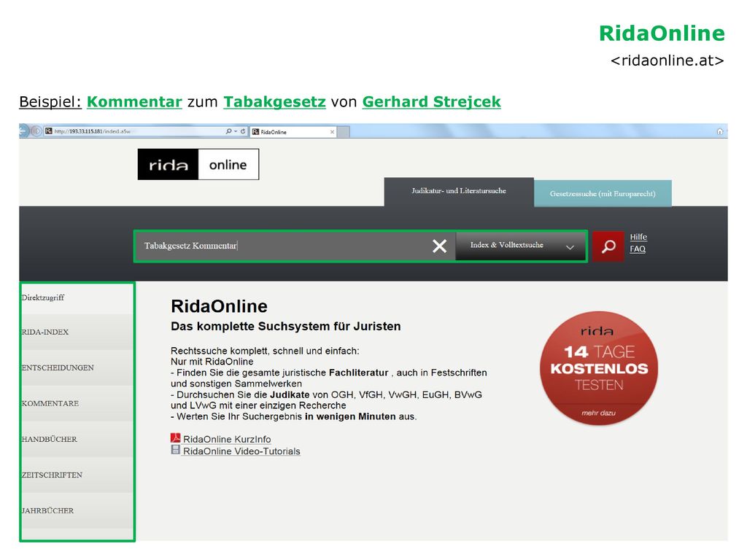Open the FAQ link

(x=638, y=249)
